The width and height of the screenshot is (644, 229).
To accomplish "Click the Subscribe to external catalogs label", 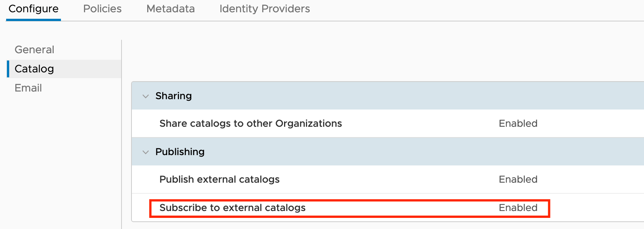I will point(232,208).
